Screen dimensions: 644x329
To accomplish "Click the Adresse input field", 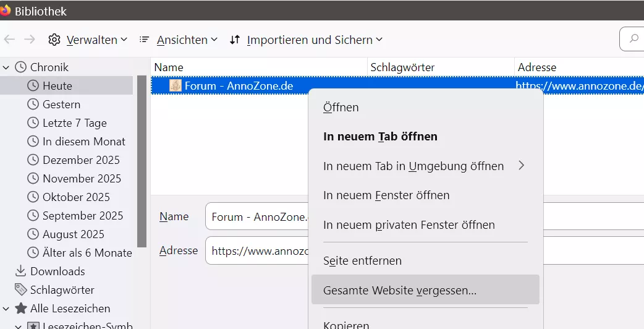I will [256, 250].
